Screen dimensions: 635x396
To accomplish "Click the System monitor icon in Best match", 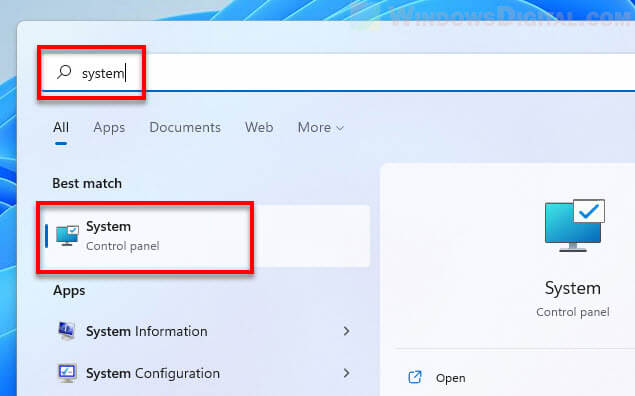I will click(x=67, y=236).
